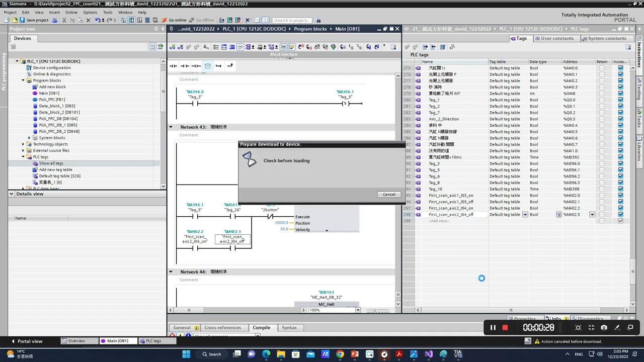
Task: Collapse the Program blocks tree node
Action: click(23, 80)
